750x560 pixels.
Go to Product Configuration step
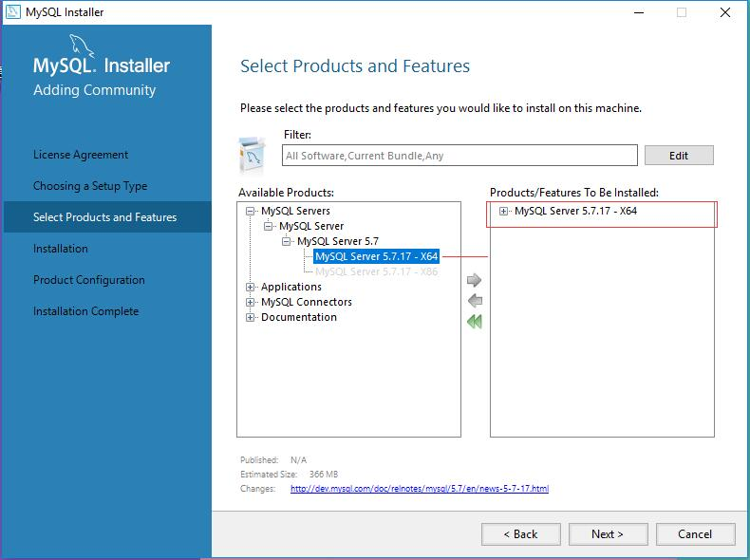tap(88, 280)
